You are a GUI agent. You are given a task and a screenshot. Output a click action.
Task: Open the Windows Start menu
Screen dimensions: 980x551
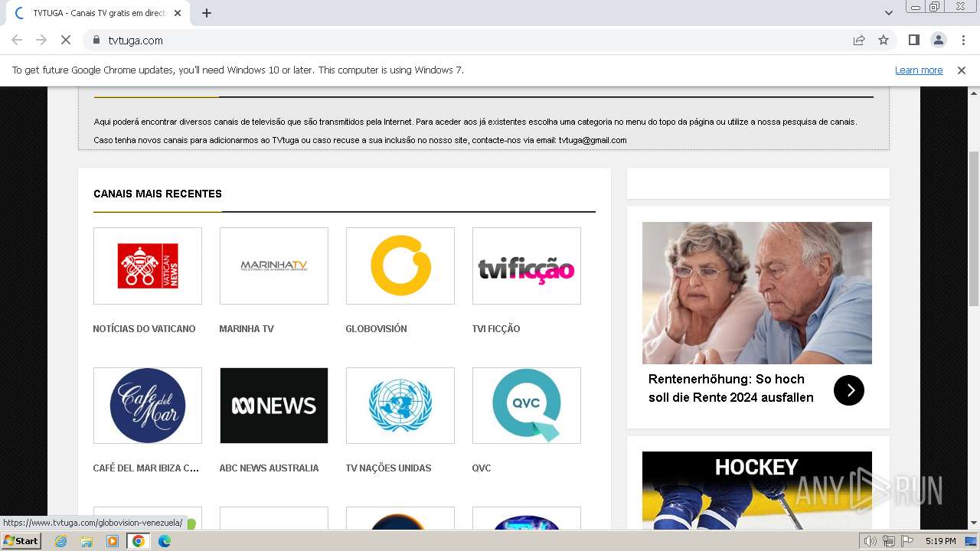21,541
